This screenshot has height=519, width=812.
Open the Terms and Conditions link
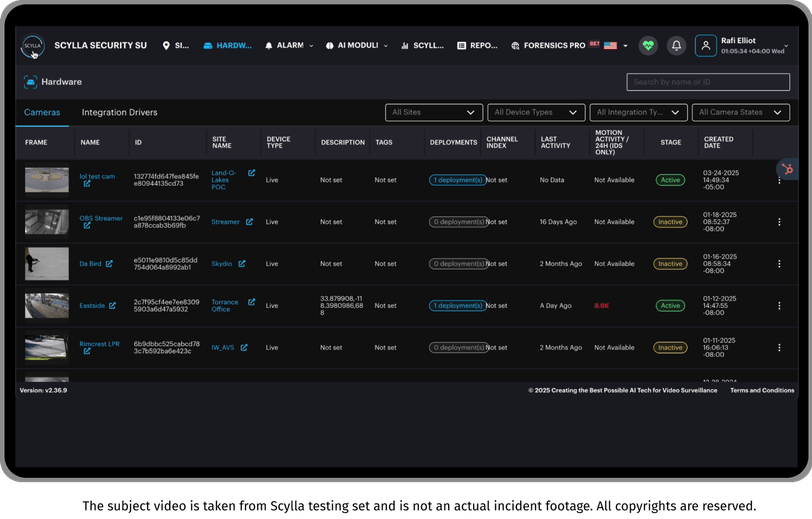point(762,390)
